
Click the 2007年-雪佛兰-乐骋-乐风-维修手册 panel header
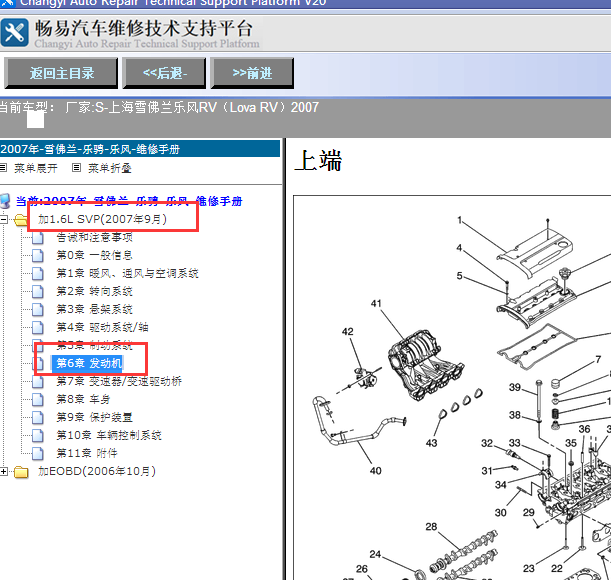140,149
